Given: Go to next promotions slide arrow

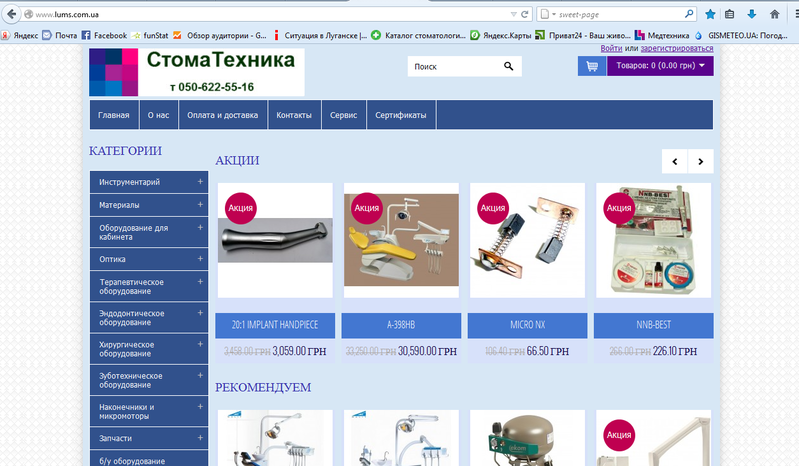Looking at the screenshot, I should (x=701, y=161).
